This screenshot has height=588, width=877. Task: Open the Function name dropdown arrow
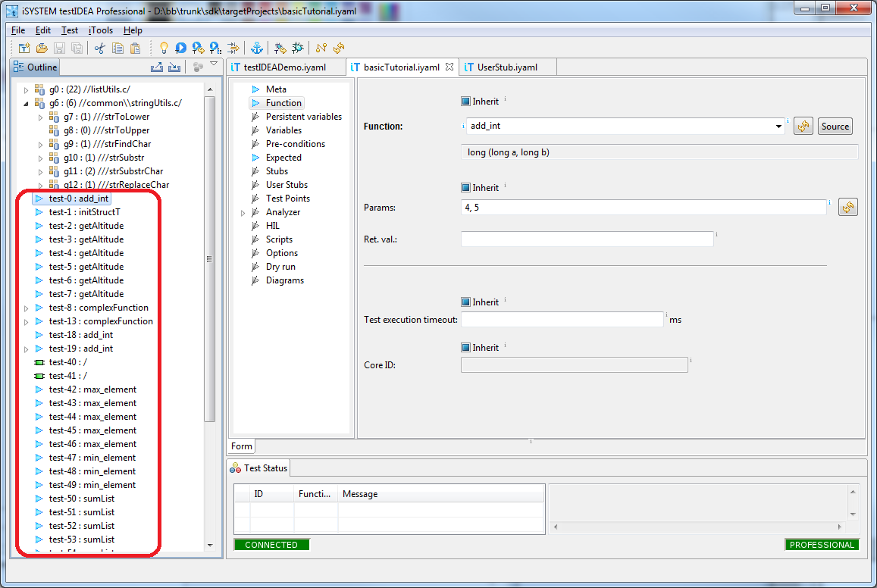coord(778,127)
